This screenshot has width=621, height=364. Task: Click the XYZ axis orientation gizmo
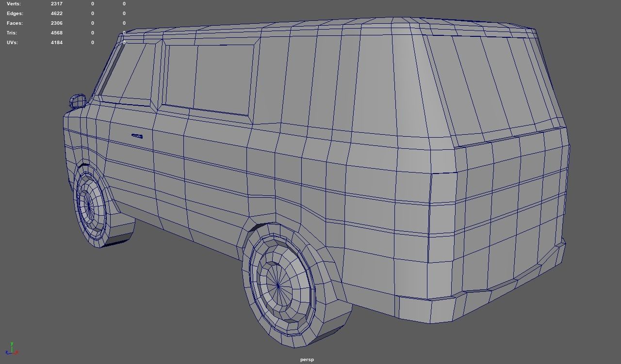coord(12,348)
